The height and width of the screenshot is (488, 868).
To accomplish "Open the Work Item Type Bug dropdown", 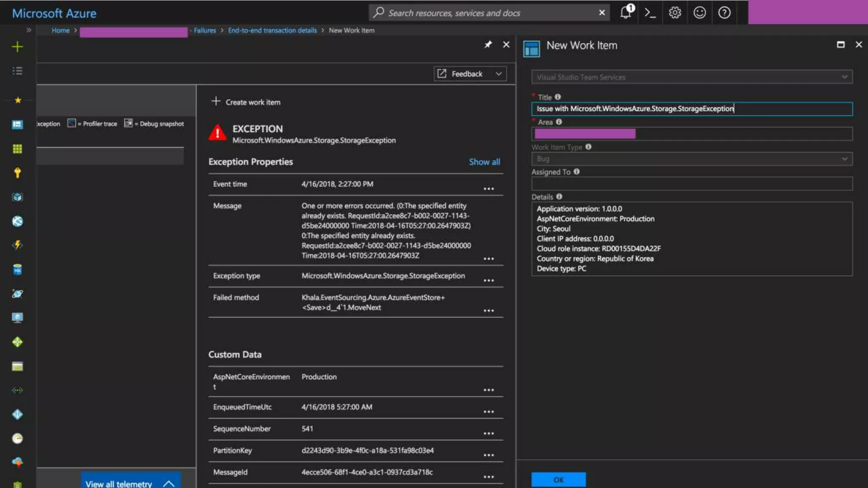I will [x=692, y=159].
